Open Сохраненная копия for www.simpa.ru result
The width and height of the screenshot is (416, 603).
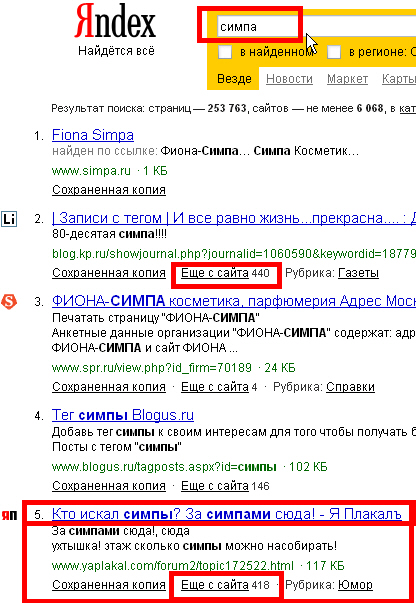109,190
